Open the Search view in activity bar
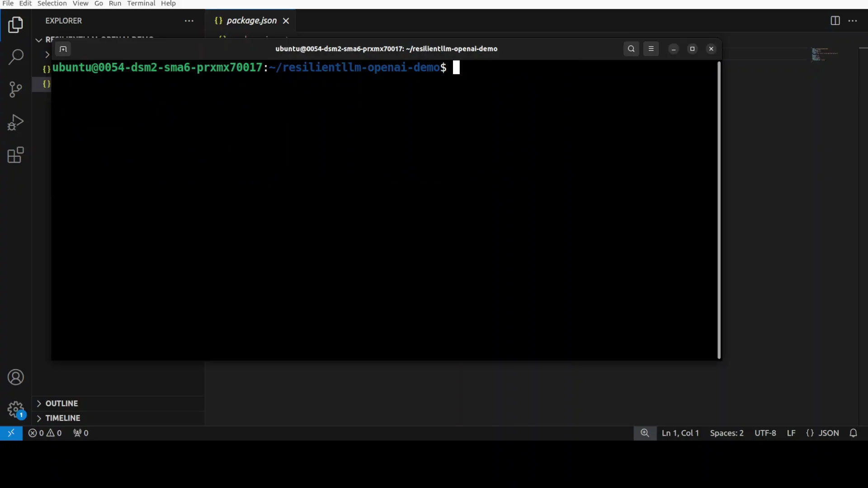This screenshot has height=488, width=868. coord(15,57)
